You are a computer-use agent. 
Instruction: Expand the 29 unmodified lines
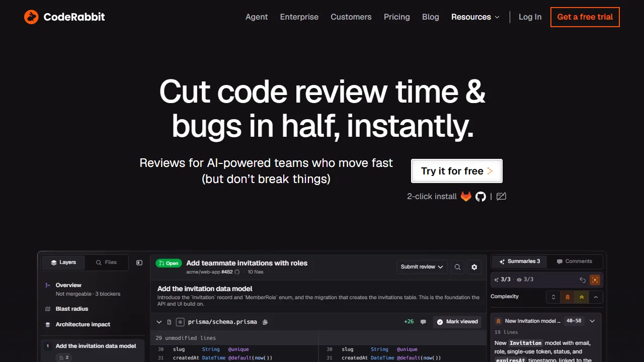(186, 338)
